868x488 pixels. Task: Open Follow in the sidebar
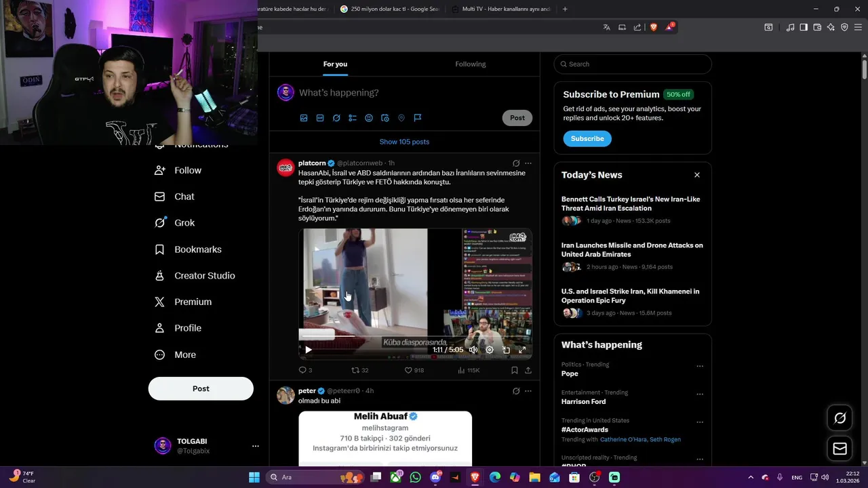178,170
